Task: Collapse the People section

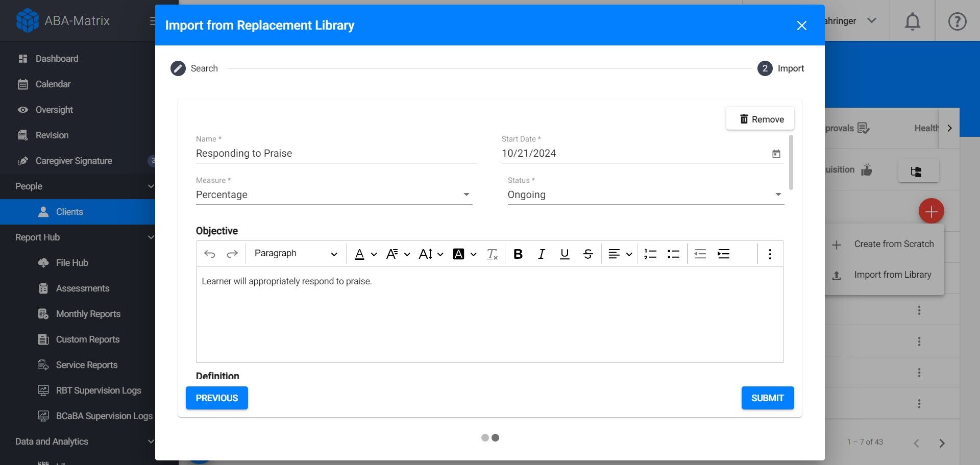Action: 78,186
